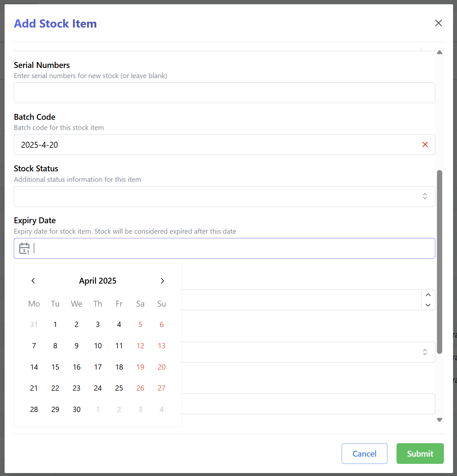This screenshot has width=457, height=476.
Task: Pick Saturday April 12 from the calendar
Action: (140, 346)
